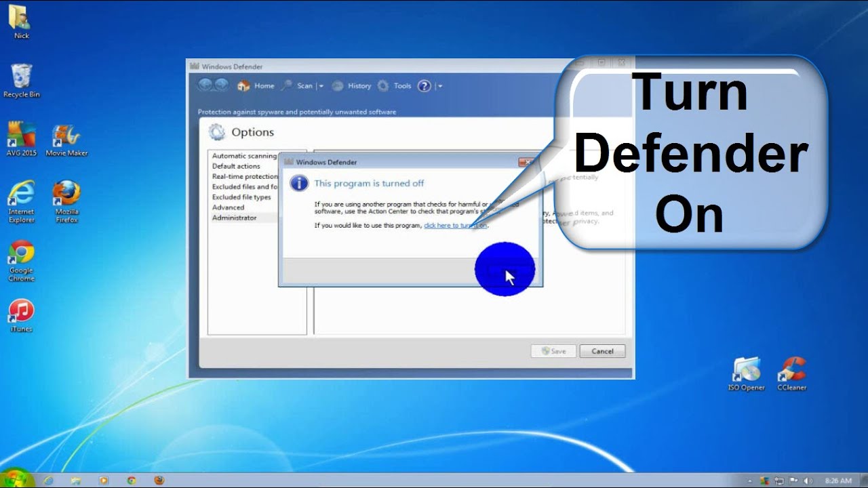Open Internet Explorer from the taskbar
This screenshot has height=488, width=868.
tap(48, 481)
